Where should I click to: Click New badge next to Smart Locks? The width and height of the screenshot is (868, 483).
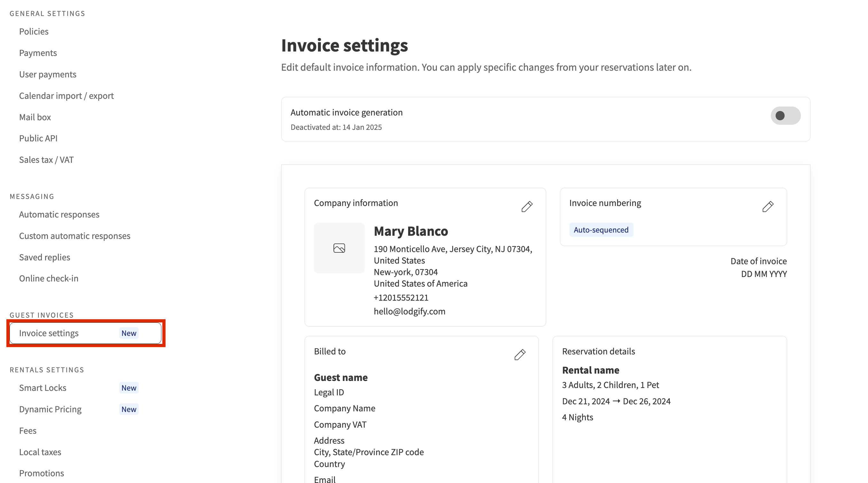[x=129, y=388]
